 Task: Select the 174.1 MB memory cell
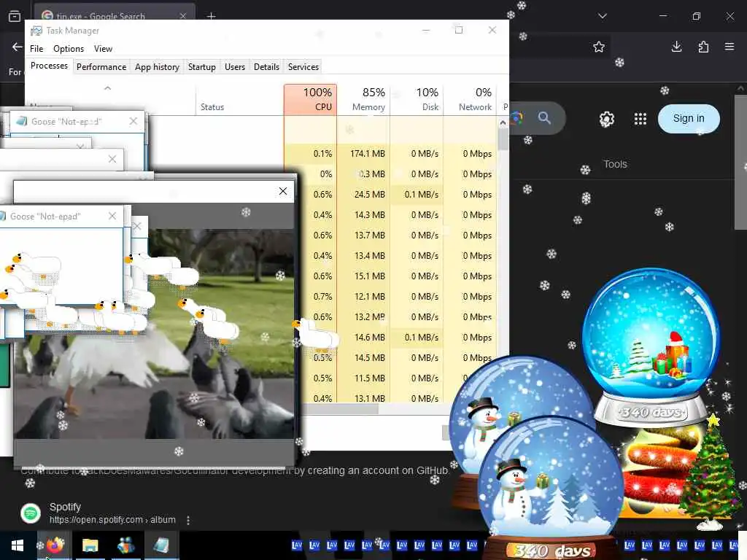click(364, 154)
